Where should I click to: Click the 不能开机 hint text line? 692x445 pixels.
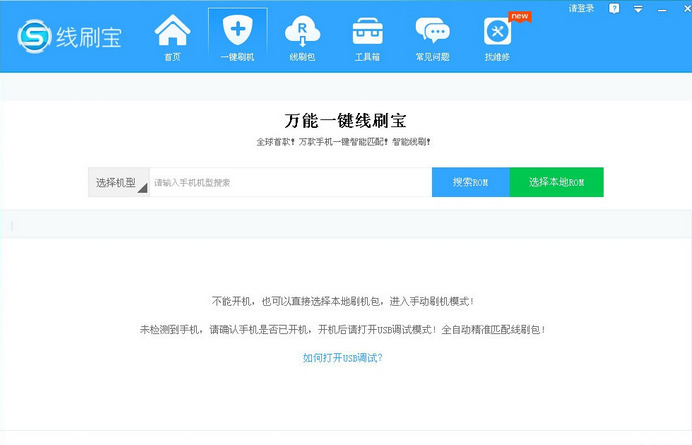(343, 302)
